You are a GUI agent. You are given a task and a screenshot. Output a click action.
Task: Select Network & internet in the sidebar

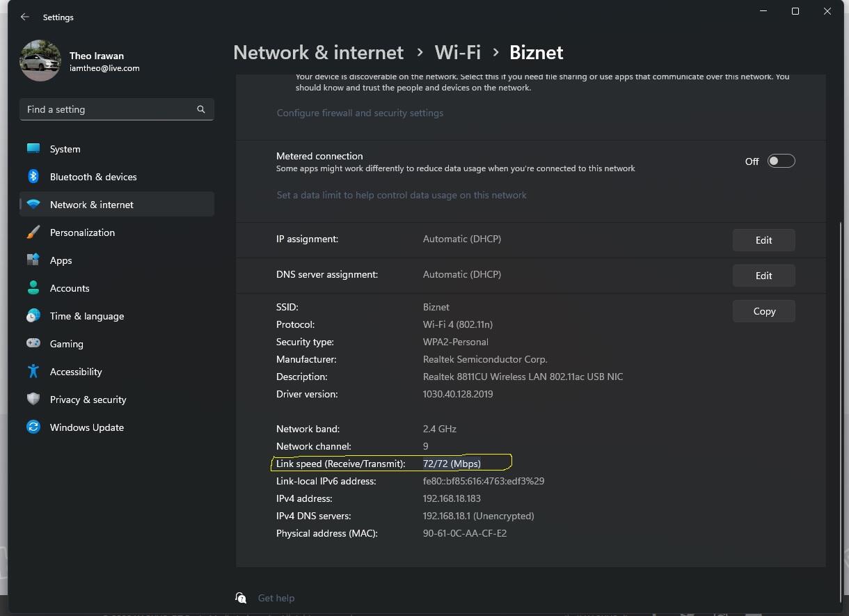[91, 205]
